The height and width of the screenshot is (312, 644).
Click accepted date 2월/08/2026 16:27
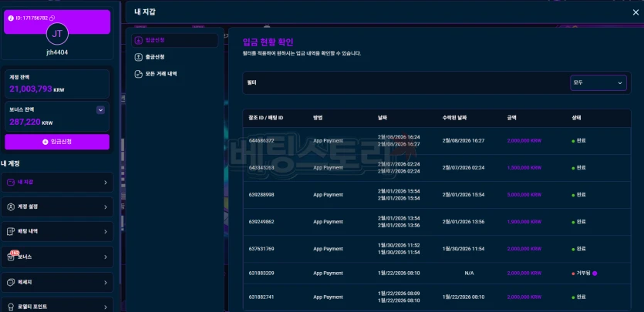[x=464, y=141]
